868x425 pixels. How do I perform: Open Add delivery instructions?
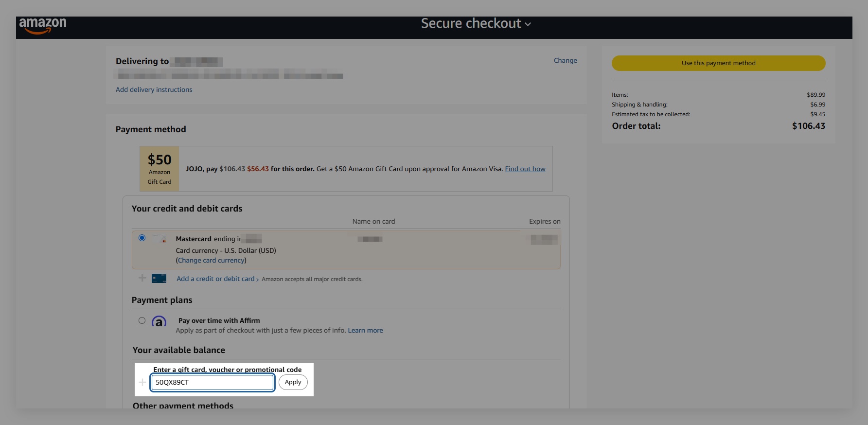tap(154, 89)
